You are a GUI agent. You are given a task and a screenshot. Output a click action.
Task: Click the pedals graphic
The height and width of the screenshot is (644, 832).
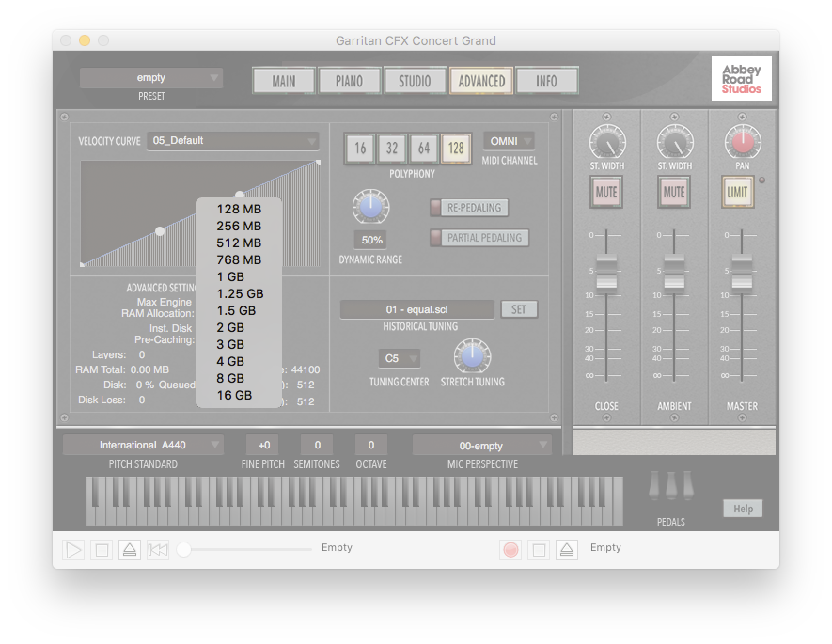[x=670, y=485]
